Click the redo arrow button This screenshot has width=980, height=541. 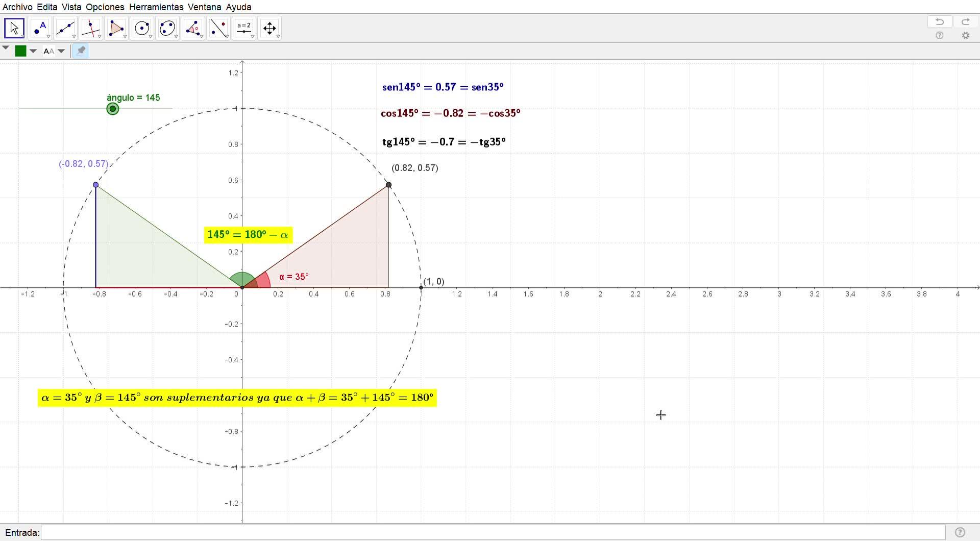click(x=965, y=21)
